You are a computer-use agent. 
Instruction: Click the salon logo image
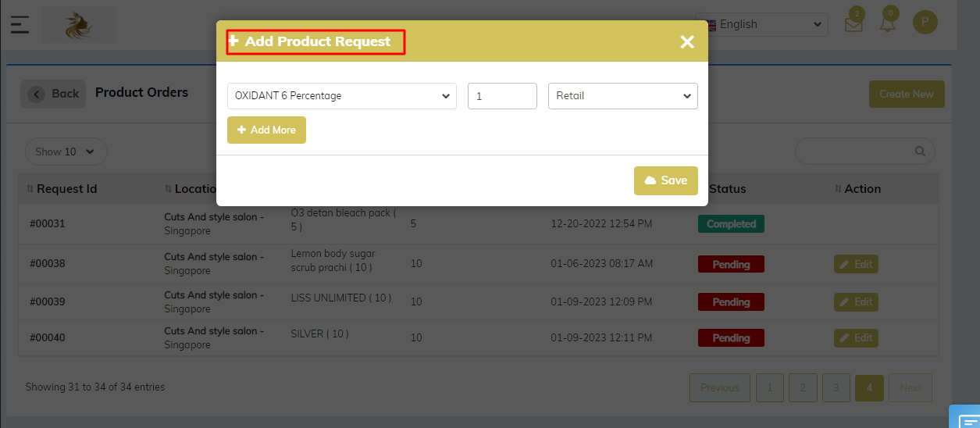(x=78, y=24)
